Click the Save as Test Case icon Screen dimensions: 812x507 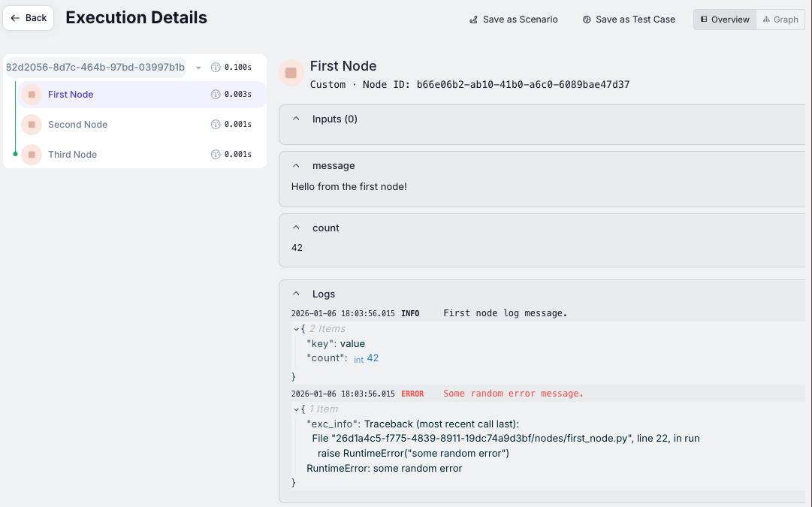tap(587, 20)
